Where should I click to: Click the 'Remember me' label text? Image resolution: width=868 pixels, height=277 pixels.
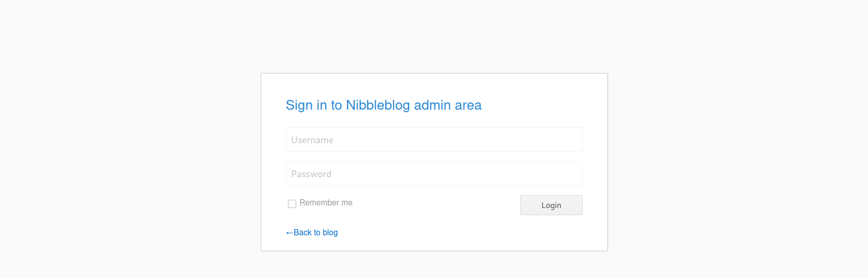coord(326,203)
